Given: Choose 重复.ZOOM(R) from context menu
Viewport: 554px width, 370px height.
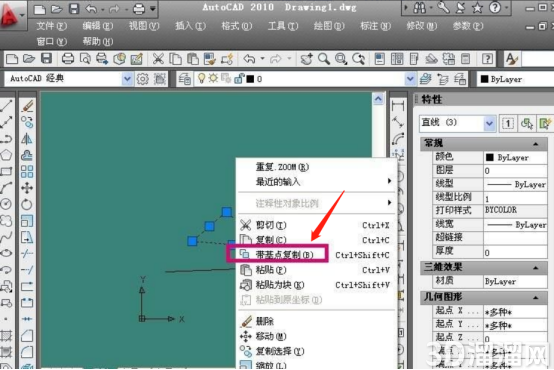Looking at the screenshot, I should pyautogui.click(x=316, y=166).
